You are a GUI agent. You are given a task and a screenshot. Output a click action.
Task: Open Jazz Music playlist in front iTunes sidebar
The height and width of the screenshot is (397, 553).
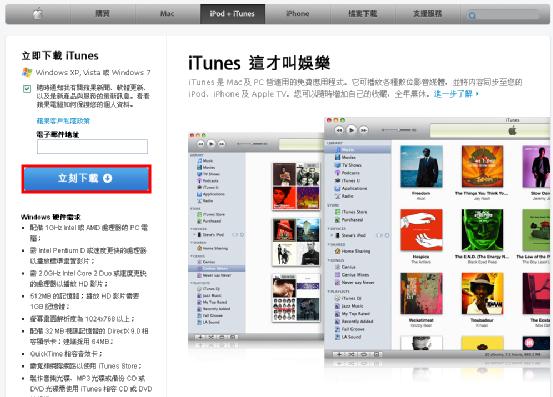tap(348, 306)
